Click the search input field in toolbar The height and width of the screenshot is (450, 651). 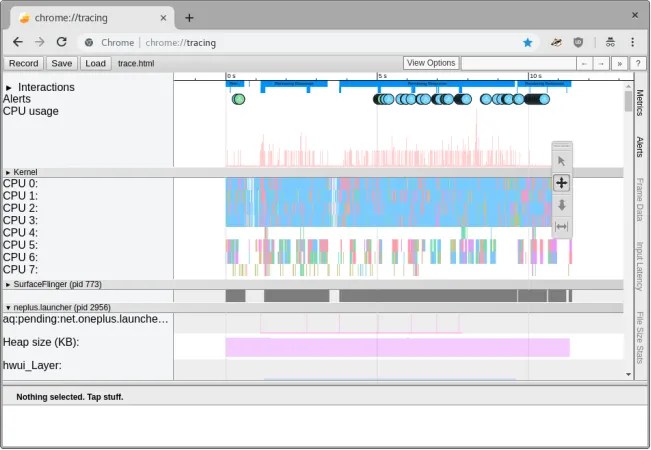[519, 64]
